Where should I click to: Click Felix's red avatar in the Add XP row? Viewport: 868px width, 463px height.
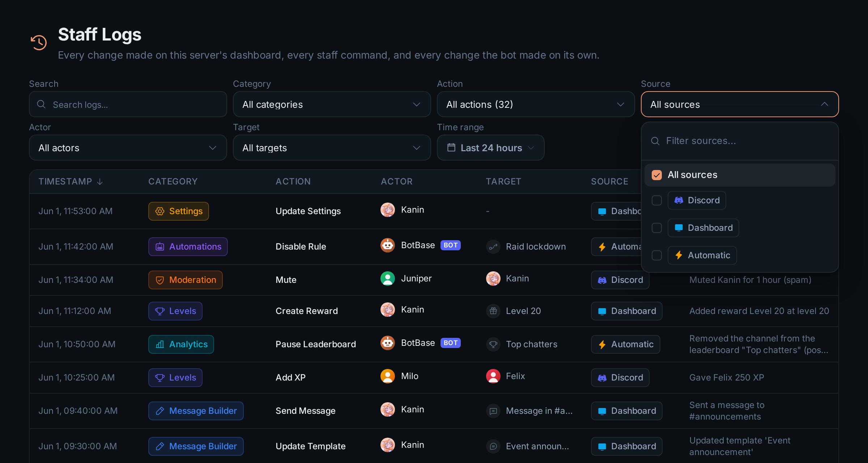493,376
